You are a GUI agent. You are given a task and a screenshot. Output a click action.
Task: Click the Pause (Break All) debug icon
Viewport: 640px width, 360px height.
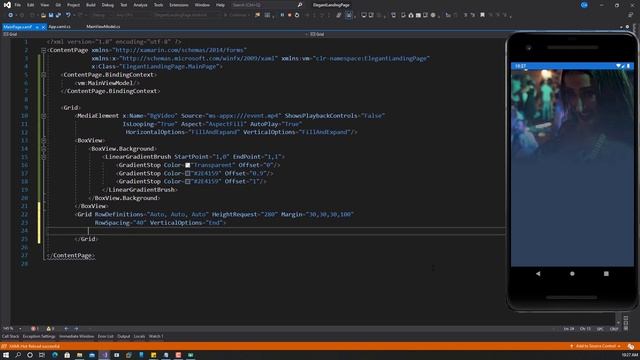click(x=282, y=15)
